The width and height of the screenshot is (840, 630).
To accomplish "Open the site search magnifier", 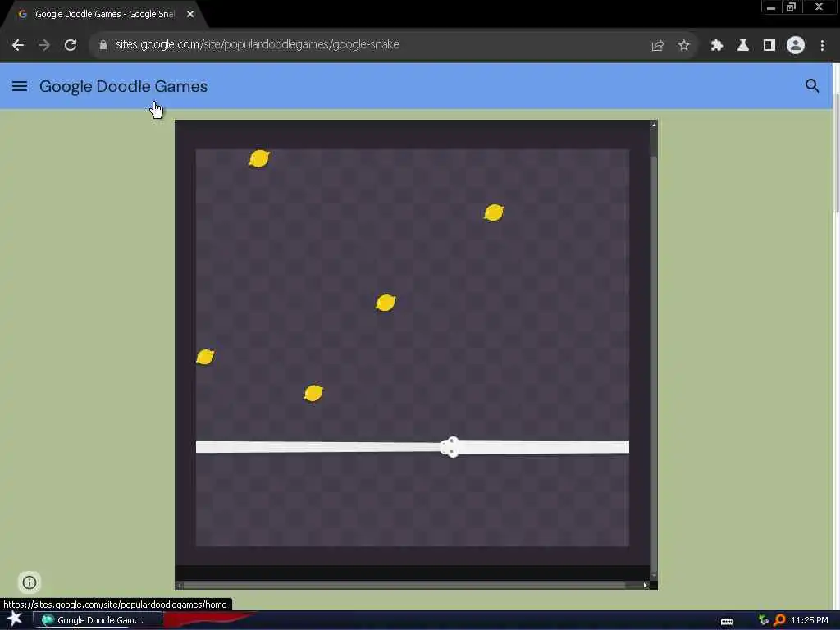I will [812, 85].
